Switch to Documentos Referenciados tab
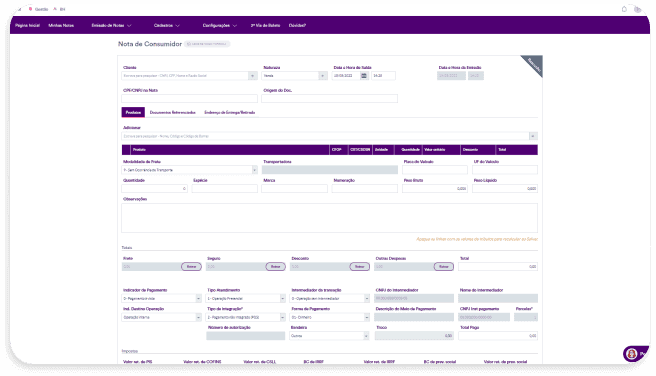Image resolution: width=656 pixels, height=376 pixels. tap(172, 113)
